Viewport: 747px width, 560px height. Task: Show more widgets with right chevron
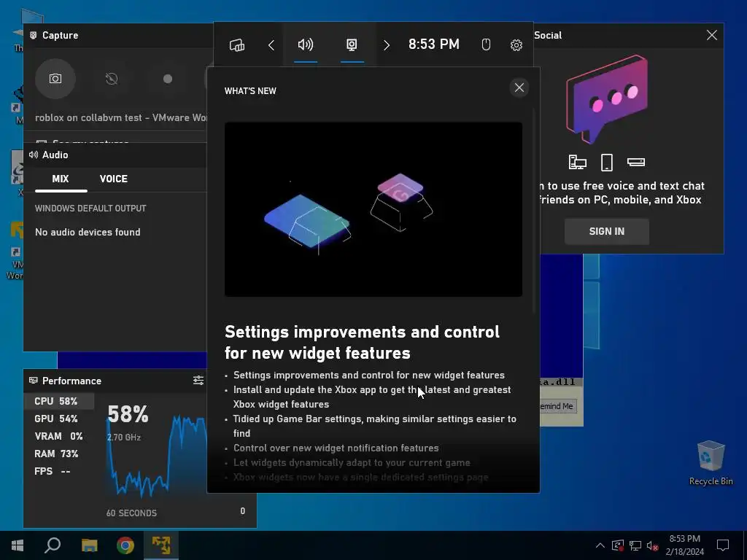(387, 44)
